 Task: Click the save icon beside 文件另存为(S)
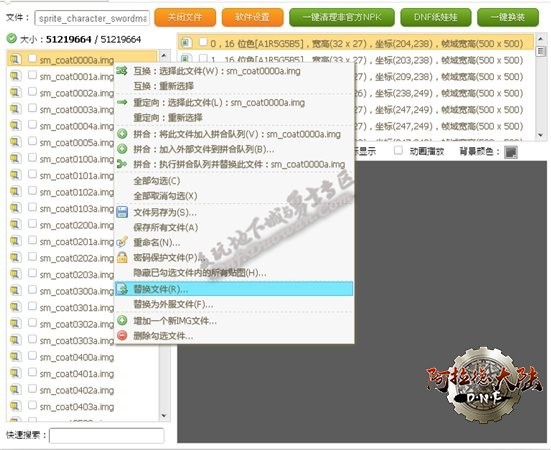click(x=122, y=212)
